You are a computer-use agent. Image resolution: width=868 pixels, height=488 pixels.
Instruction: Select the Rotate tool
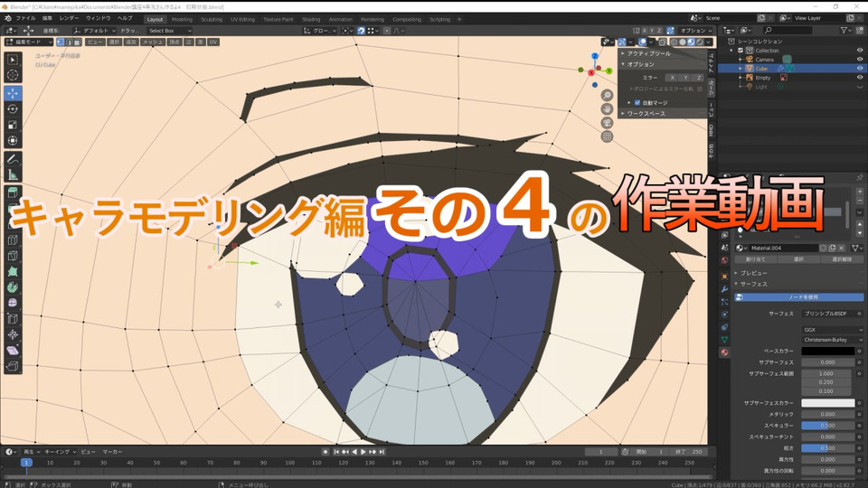(13, 109)
